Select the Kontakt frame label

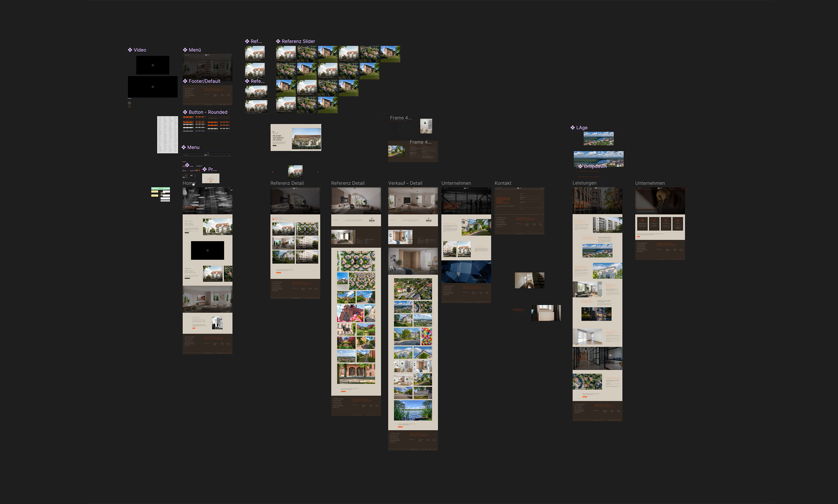click(503, 183)
